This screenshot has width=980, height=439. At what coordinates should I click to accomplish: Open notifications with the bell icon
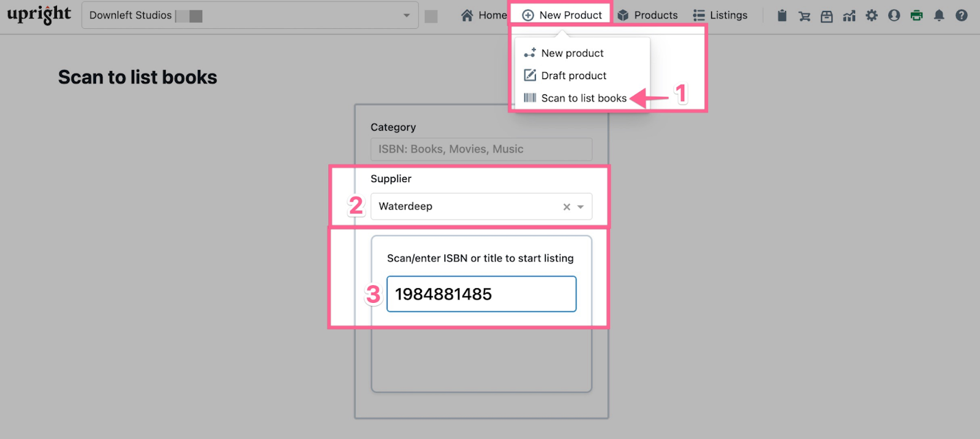[939, 15]
